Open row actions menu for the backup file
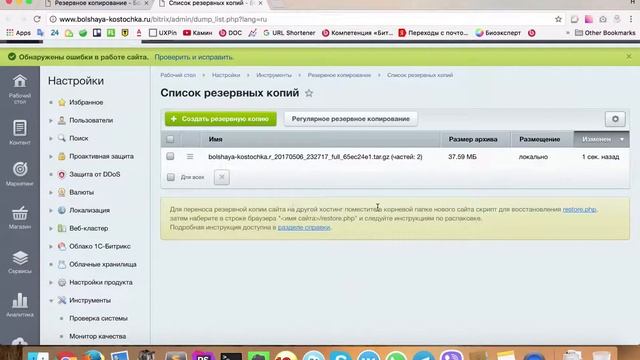 click(x=190, y=156)
